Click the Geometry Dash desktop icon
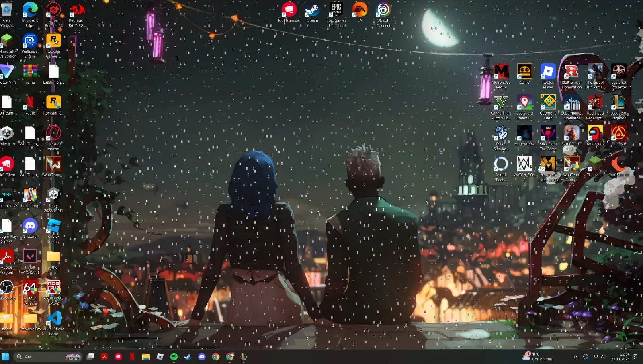This screenshot has height=364, width=643. coord(548,107)
